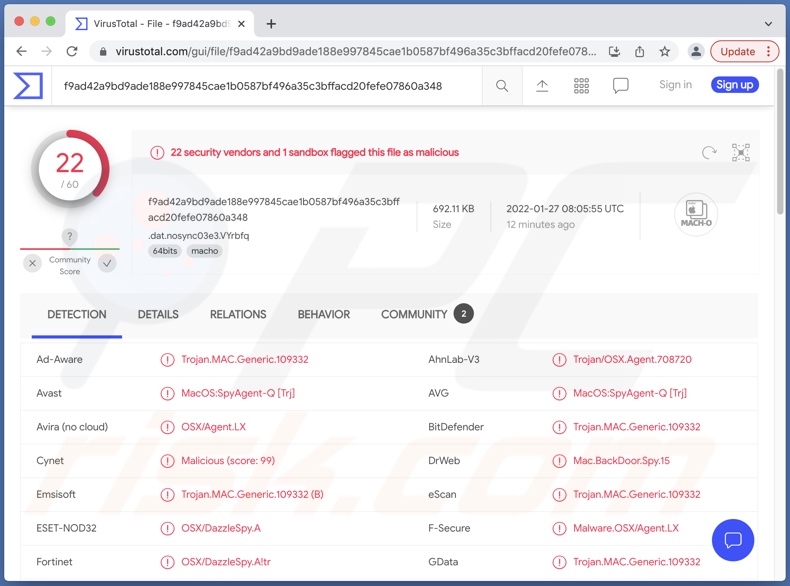Click the Sign up button
This screenshot has height=586, width=790.
[x=734, y=85]
